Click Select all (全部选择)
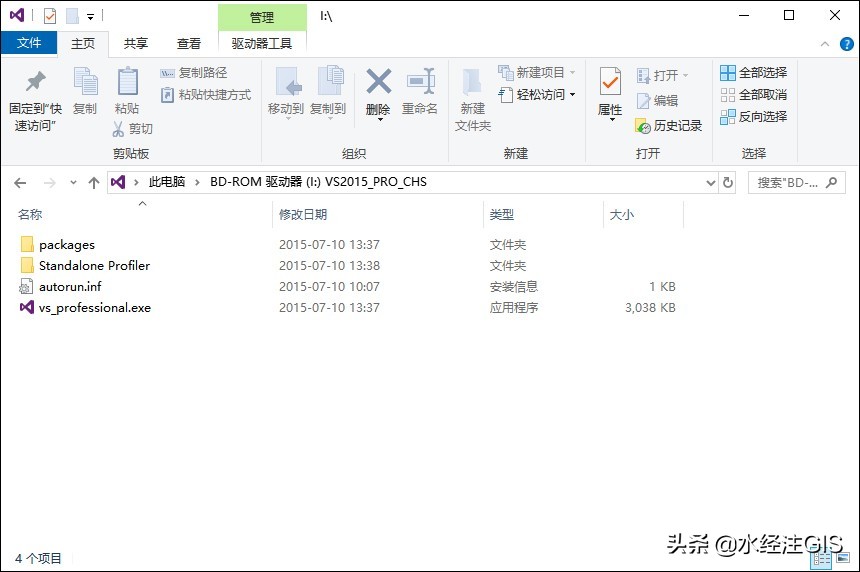Viewport: 860px width, 572px height. click(754, 72)
